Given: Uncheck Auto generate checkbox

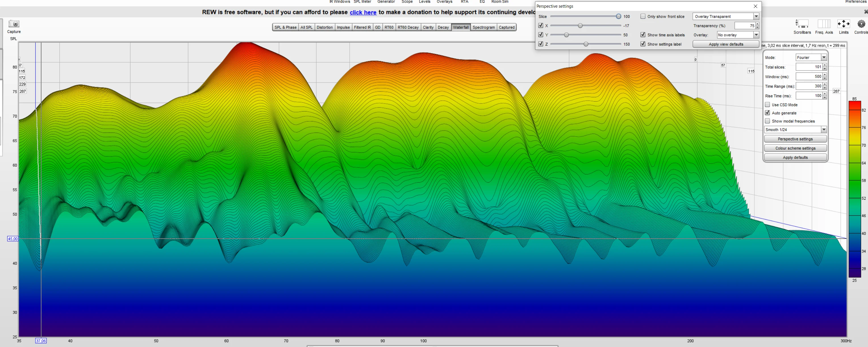Looking at the screenshot, I should [x=767, y=113].
